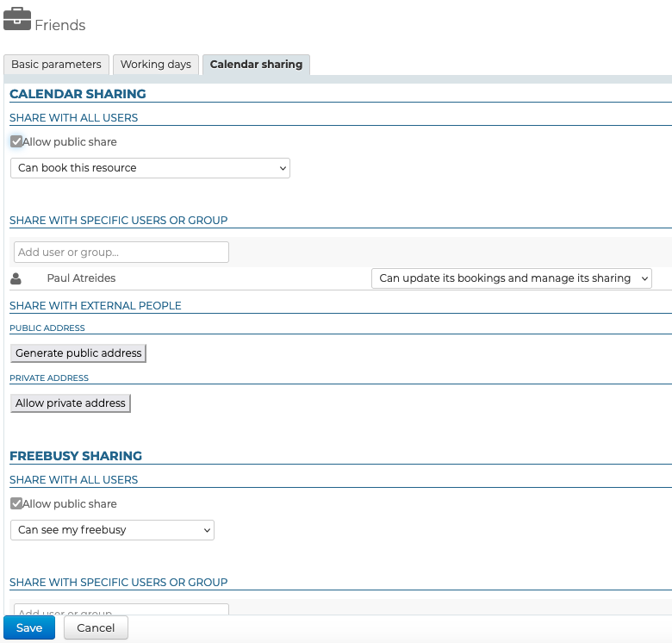This screenshot has width=672, height=643.
Task: Click the briefcase resource icon beside Friends
Action: [17, 19]
